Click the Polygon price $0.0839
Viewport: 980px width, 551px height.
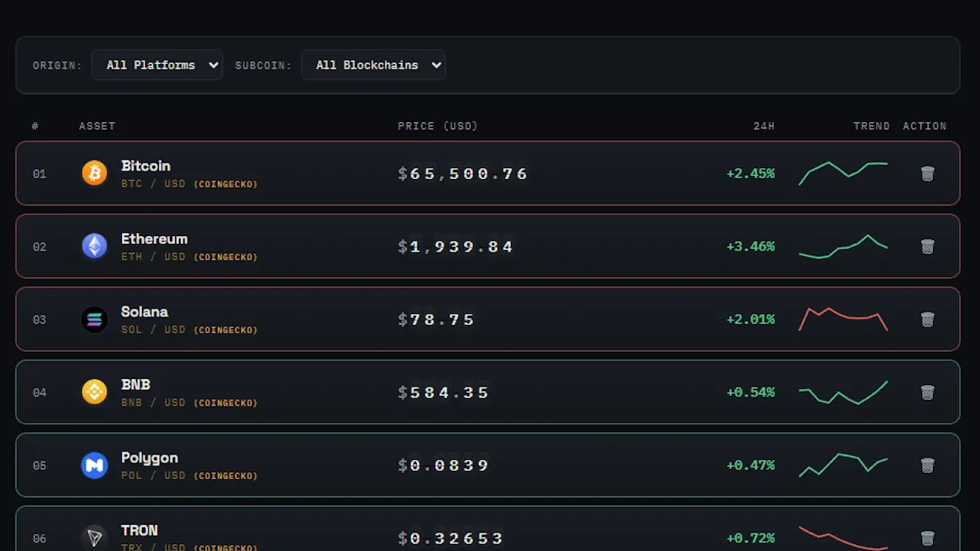(x=444, y=465)
